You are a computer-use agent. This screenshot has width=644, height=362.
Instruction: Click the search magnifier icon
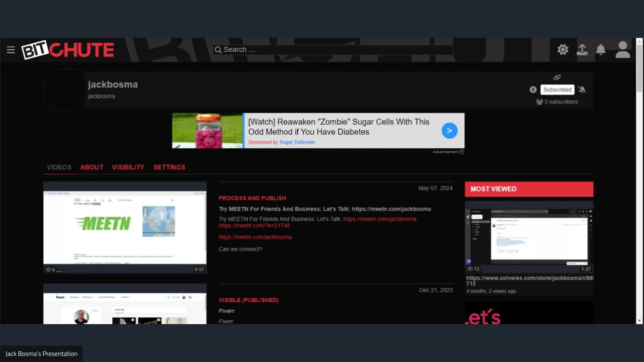pos(218,50)
